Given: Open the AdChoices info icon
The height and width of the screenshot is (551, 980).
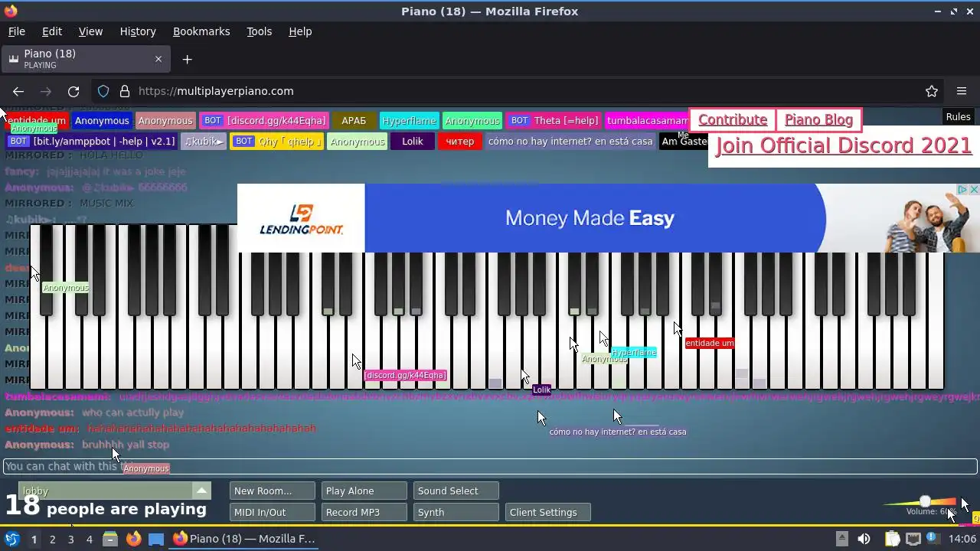Looking at the screenshot, I should pyautogui.click(x=963, y=189).
